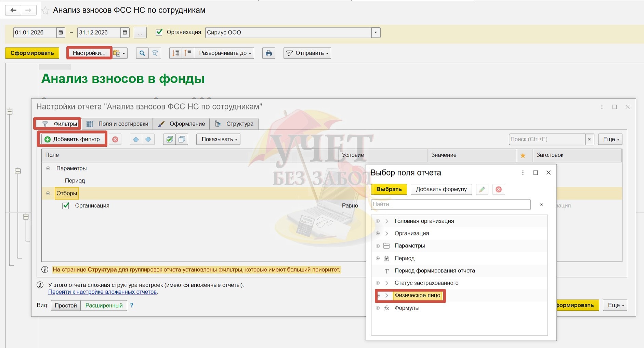Open three-dots menu of the settings window
This screenshot has height=348, width=644.
(602, 107)
